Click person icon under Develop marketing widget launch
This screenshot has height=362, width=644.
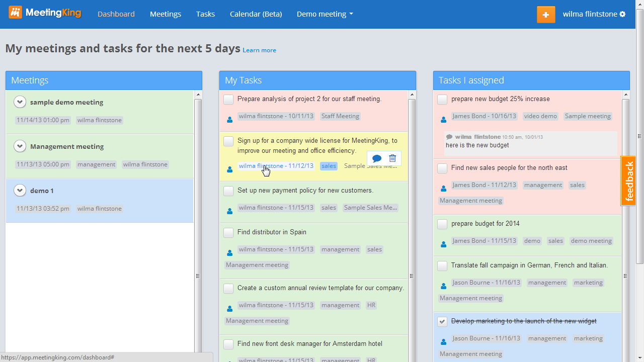point(444,342)
